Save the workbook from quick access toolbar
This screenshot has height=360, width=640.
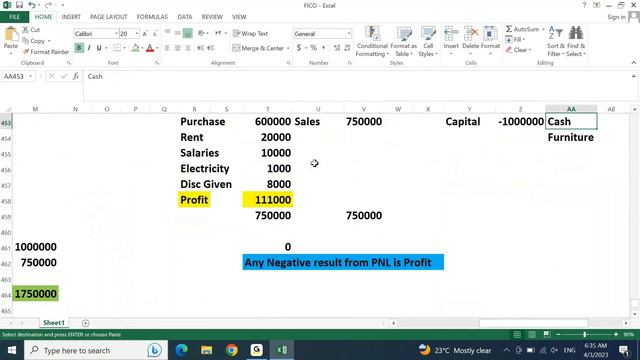point(19,5)
